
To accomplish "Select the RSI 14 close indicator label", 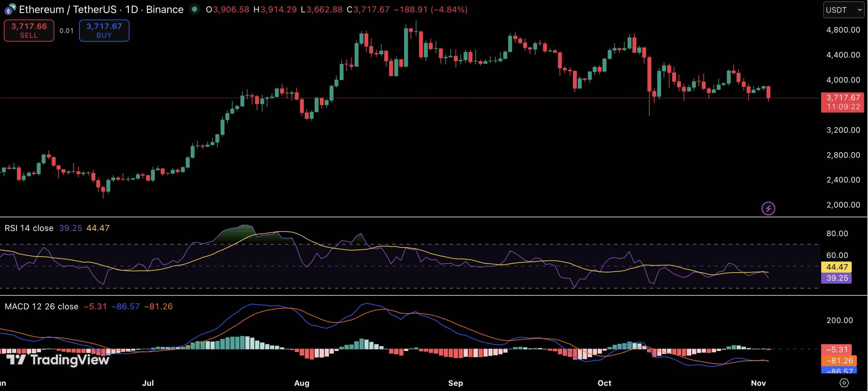I will pyautogui.click(x=29, y=228).
